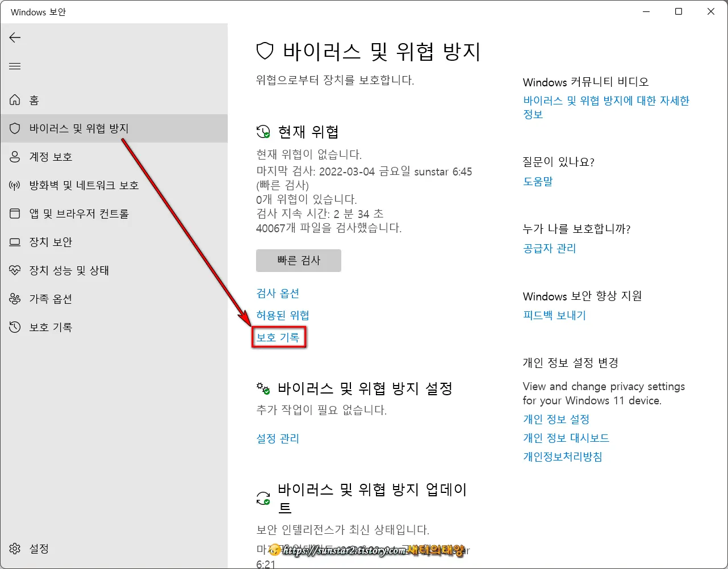Expand the navigation hamburger menu

[x=15, y=66]
